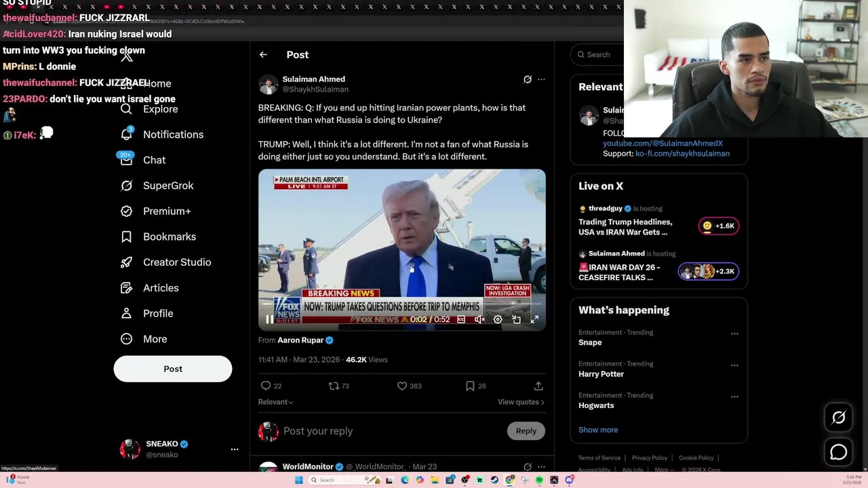Open Terms of Service footer link
The width and height of the screenshot is (868, 488).
pos(599,458)
